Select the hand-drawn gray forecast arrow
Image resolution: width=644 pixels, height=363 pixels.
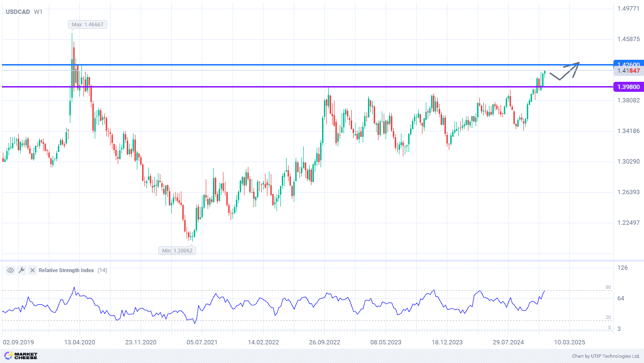pos(566,71)
